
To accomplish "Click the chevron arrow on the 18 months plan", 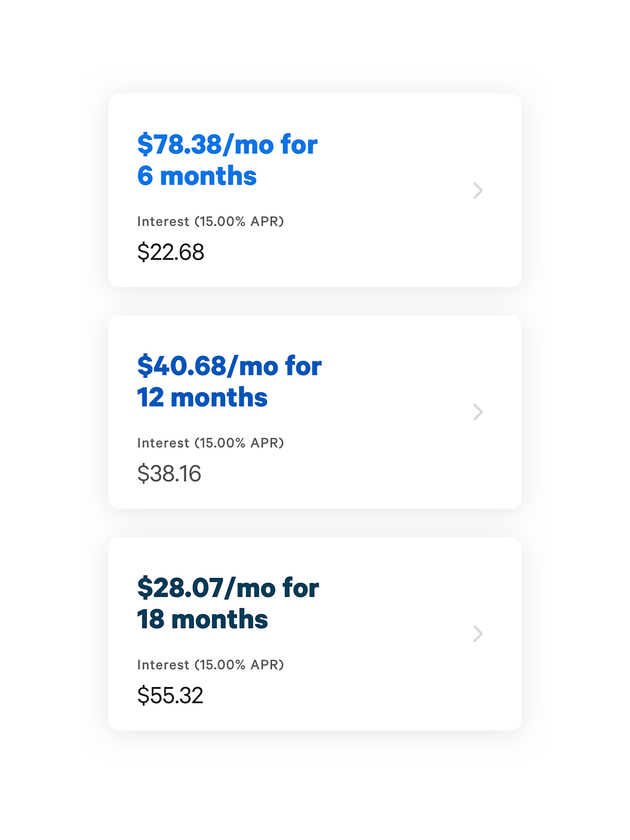I will coord(478,634).
